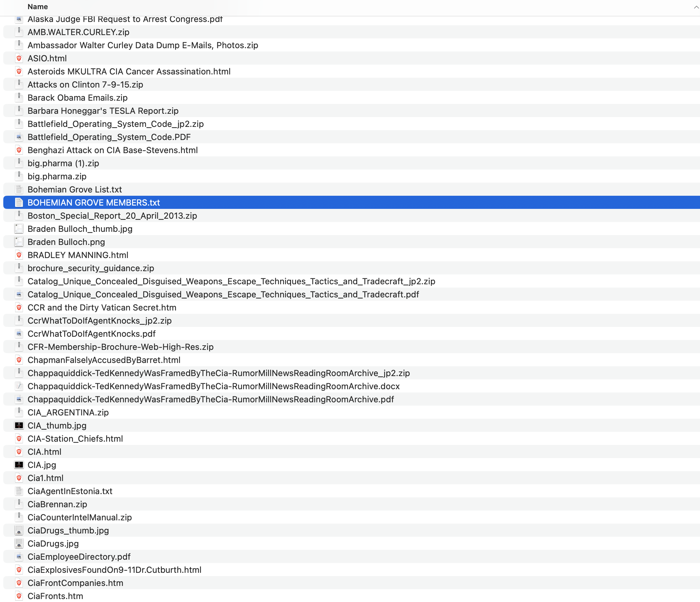The width and height of the screenshot is (700, 602).
Task: Click the docx icon for the Chappaquiddick document
Action: point(19,386)
